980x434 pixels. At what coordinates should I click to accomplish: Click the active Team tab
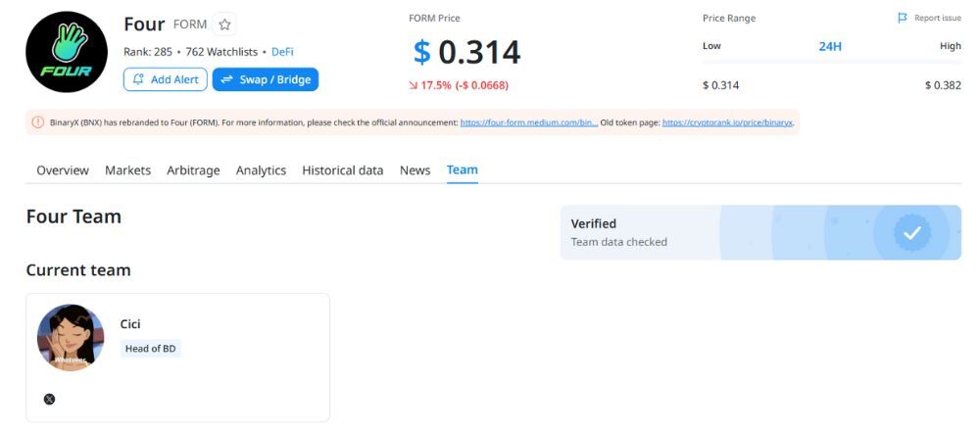tap(462, 170)
